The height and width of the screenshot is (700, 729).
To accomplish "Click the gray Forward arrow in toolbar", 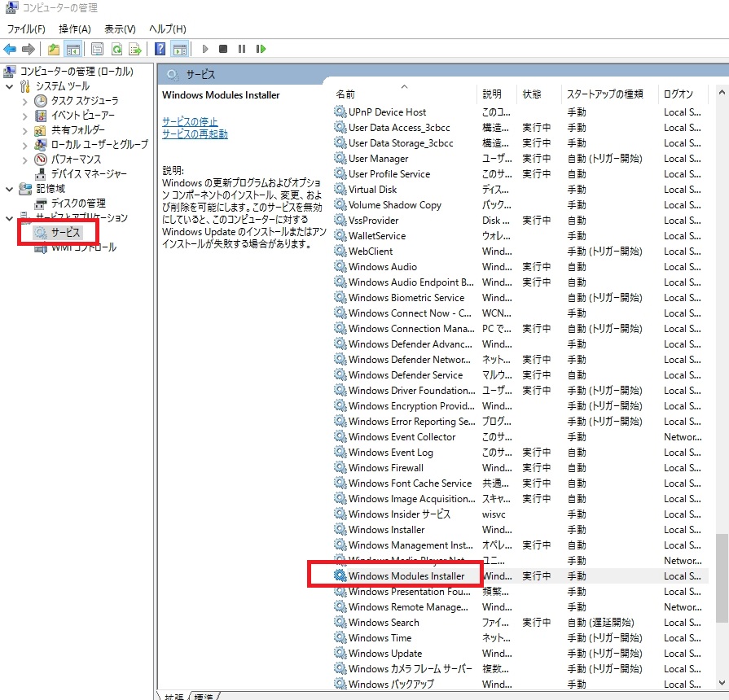I will (x=29, y=49).
